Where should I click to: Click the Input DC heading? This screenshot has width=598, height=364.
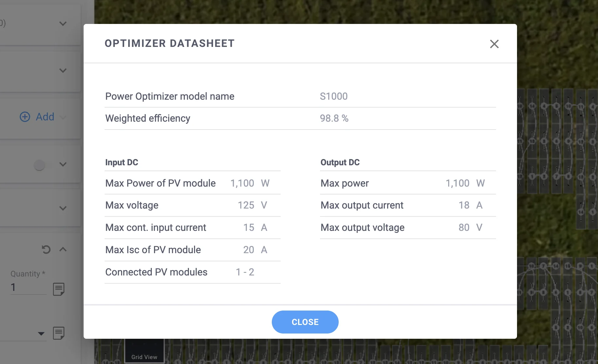pos(122,162)
